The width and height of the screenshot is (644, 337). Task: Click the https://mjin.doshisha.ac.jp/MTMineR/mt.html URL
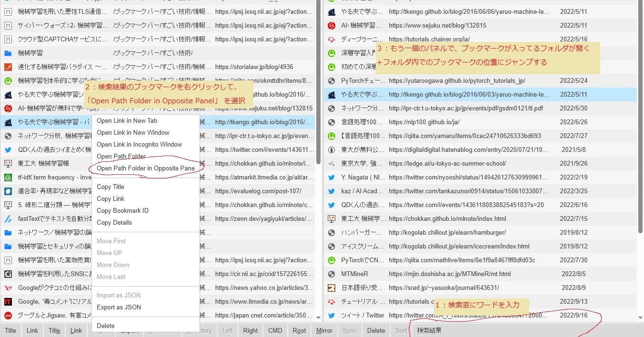(450, 274)
